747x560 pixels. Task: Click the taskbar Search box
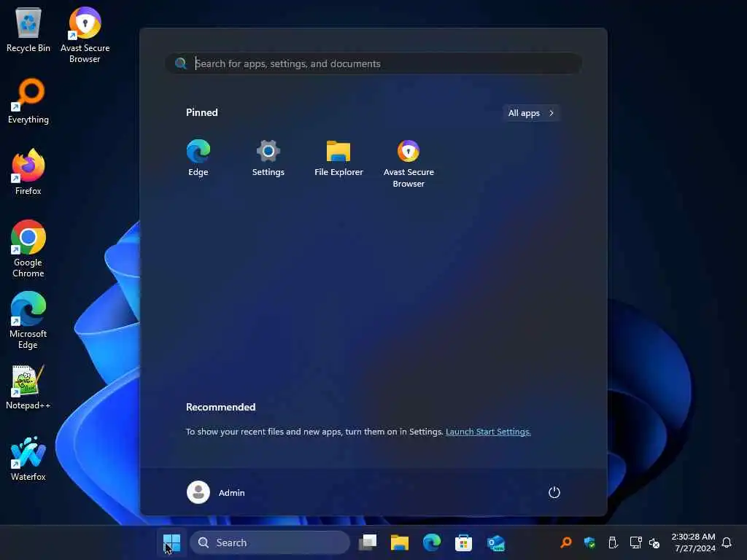269,542
